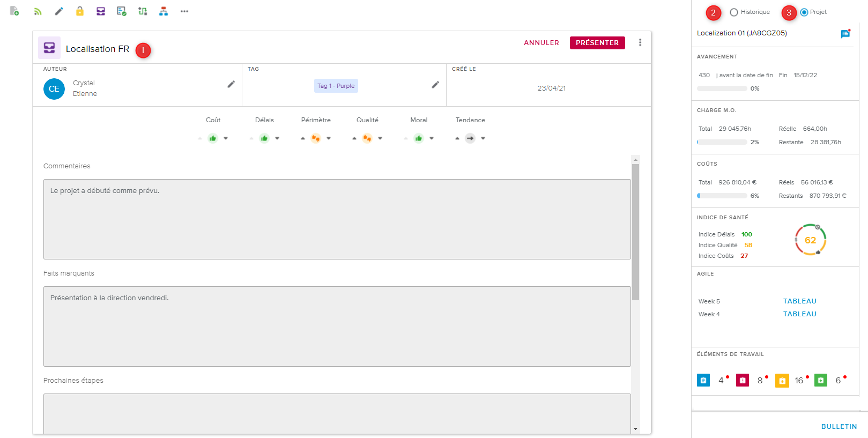Open the toolbar more options ellipsis
The height and width of the screenshot is (438, 868).
pos(184,11)
